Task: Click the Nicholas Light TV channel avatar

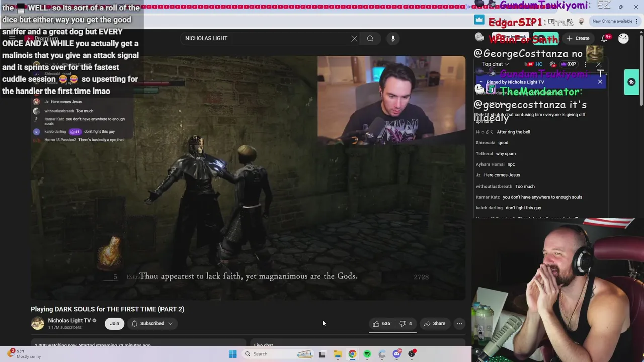Action: pyautogui.click(x=38, y=324)
